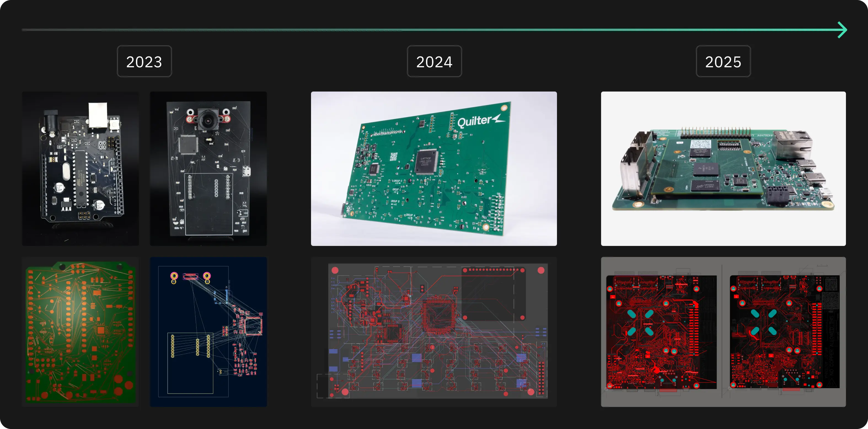This screenshot has width=868, height=429.
Task: Open the black Arduino board photo
Action: pyautogui.click(x=80, y=168)
